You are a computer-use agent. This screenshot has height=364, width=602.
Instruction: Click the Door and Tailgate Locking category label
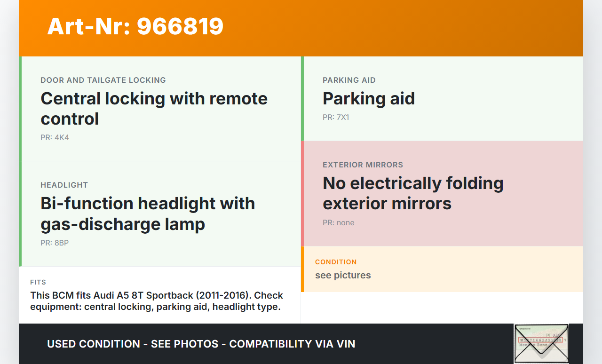(x=103, y=80)
